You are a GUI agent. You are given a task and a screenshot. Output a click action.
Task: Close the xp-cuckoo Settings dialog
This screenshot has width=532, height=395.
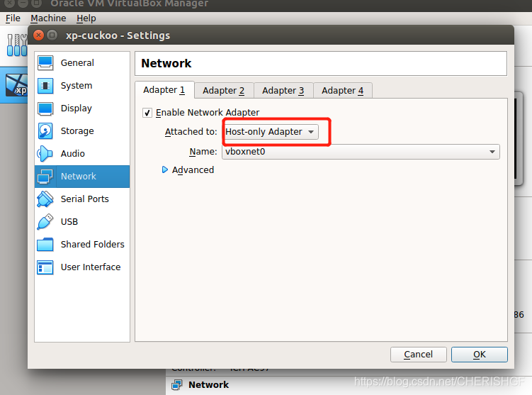pyautogui.click(x=39, y=35)
